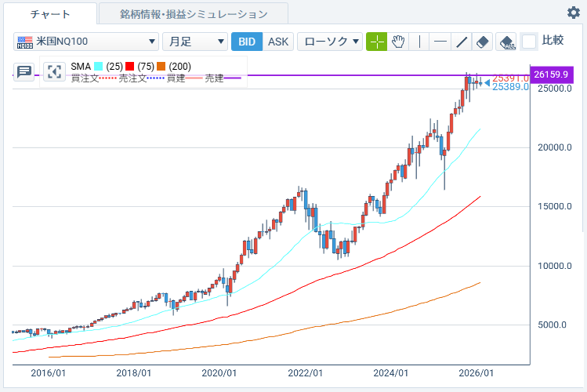The width and height of the screenshot is (587, 392).
Task: Switch price to ASK
Action: click(278, 42)
